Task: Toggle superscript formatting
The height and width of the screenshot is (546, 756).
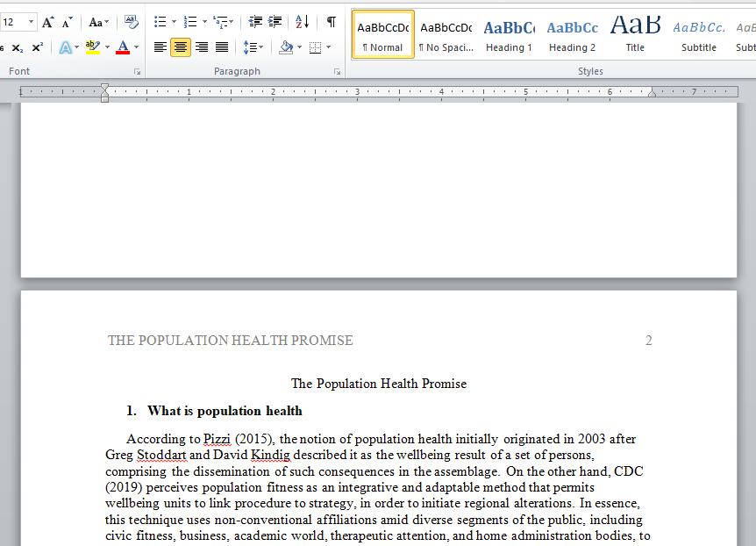Action: click(37, 47)
